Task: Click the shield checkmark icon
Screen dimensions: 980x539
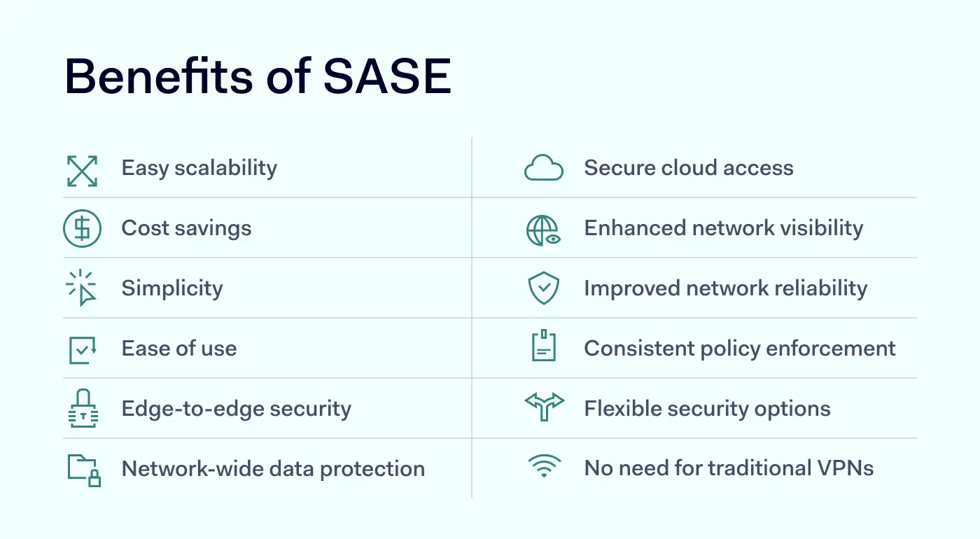Action: [544, 288]
